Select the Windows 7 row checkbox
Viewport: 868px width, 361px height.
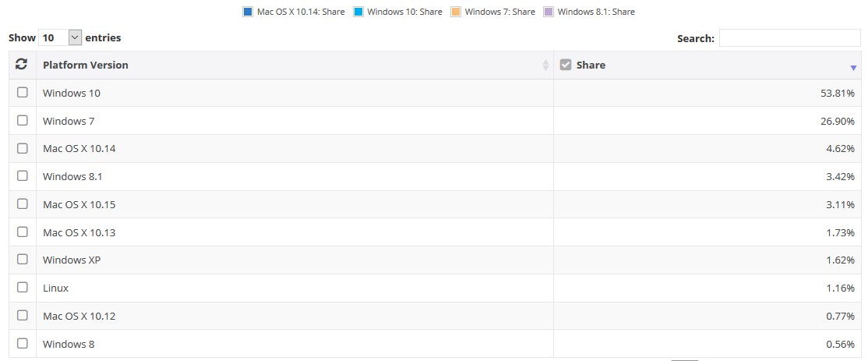point(23,121)
